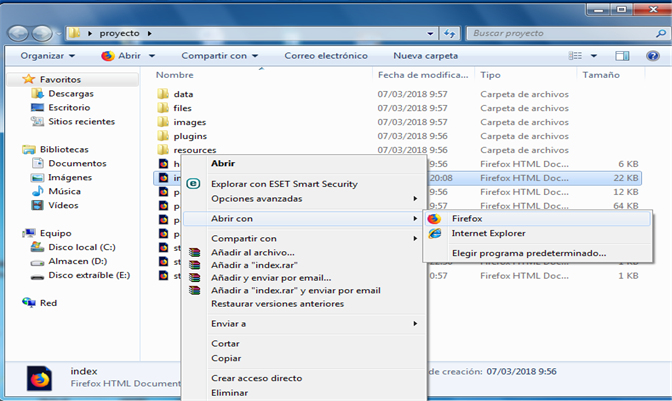Select Eliminar from context menu
672x401 pixels.
pyautogui.click(x=230, y=393)
